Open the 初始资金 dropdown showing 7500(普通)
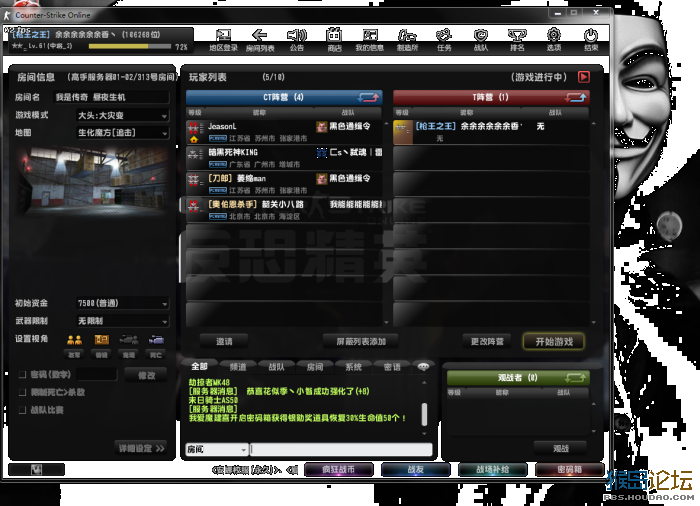Screen dimensions: 700x506 pyautogui.click(x=122, y=303)
